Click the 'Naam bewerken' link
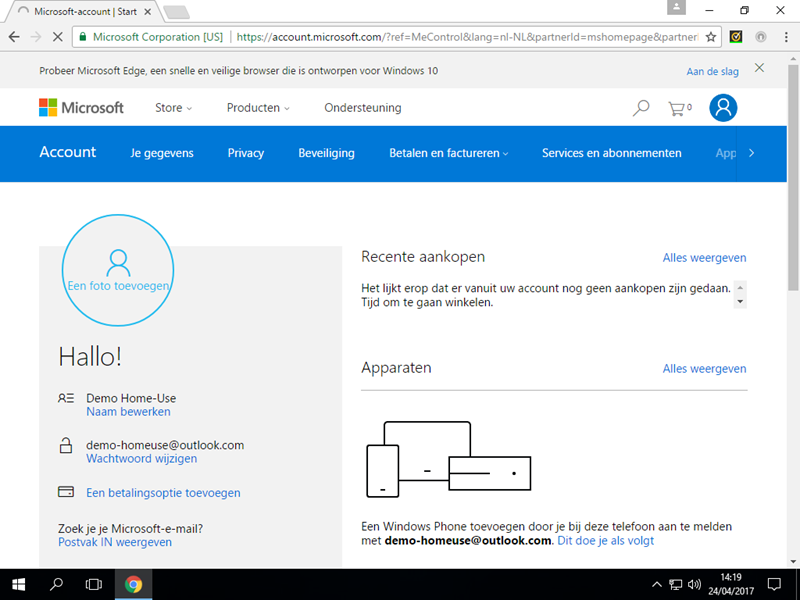800x600 pixels. click(129, 412)
